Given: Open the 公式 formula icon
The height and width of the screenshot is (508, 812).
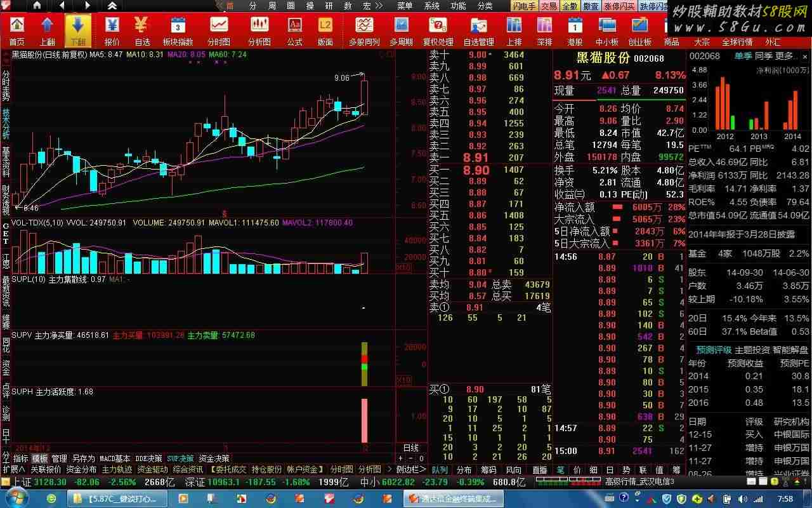Looking at the screenshot, I should [x=294, y=30].
